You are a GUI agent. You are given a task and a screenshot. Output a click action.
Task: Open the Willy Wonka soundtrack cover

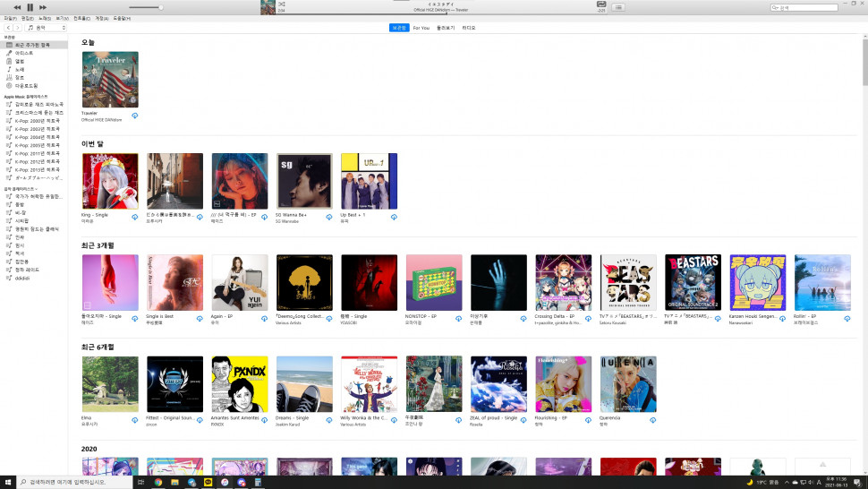(370, 384)
